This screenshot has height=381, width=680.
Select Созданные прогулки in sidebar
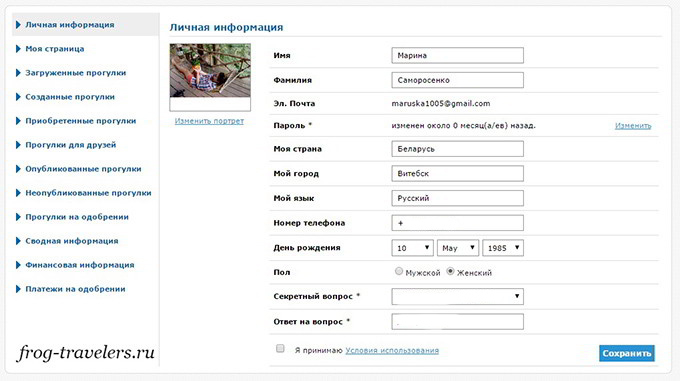(70, 97)
